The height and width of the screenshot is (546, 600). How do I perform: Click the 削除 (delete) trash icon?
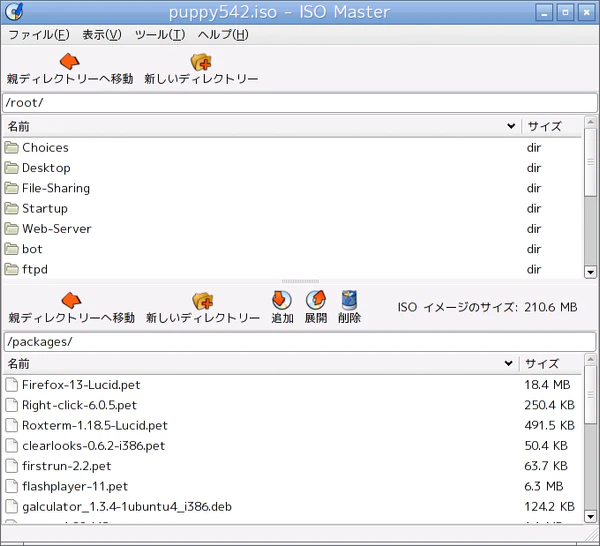349,300
